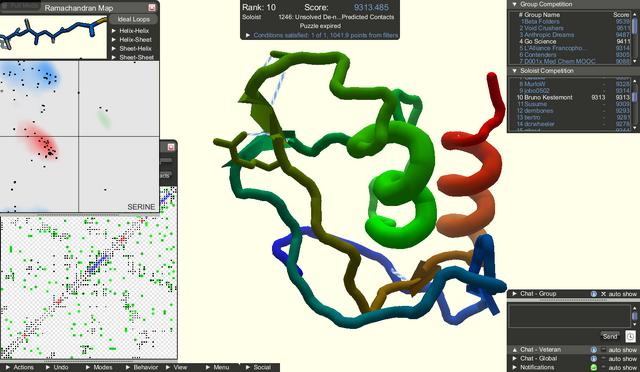Click the SERINE label on Ramachandran plot
This screenshot has height=372, width=640.
click(141, 207)
